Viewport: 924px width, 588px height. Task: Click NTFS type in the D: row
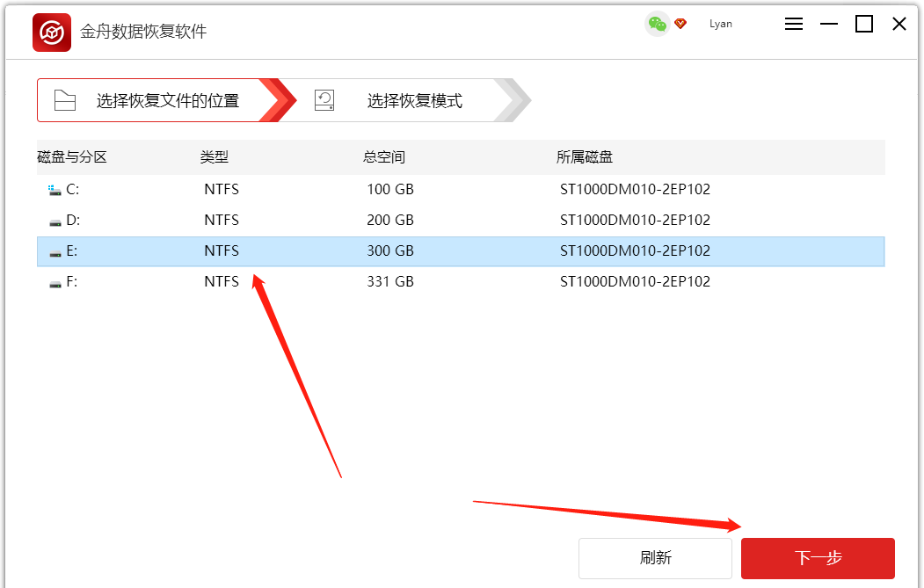[222, 220]
